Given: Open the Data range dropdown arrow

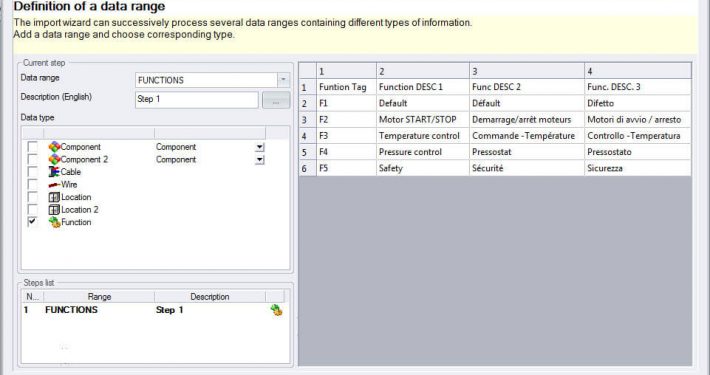Looking at the screenshot, I should (283, 80).
